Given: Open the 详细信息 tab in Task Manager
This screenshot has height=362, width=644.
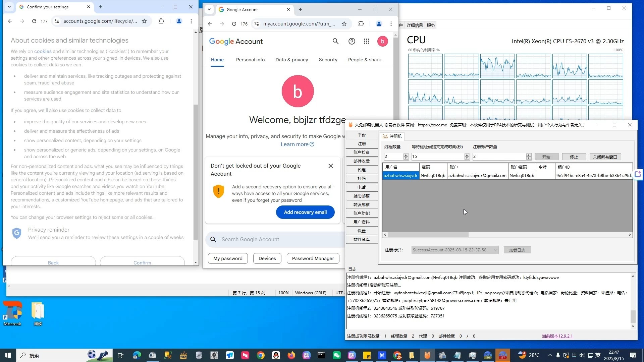Looking at the screenshot, I should [x=415, y=25].
